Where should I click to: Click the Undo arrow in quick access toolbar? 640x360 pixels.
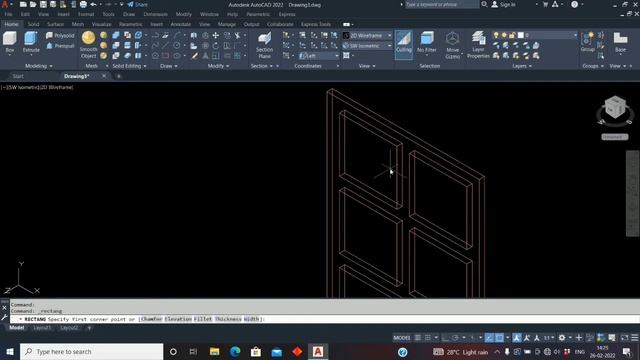[93, 4]
